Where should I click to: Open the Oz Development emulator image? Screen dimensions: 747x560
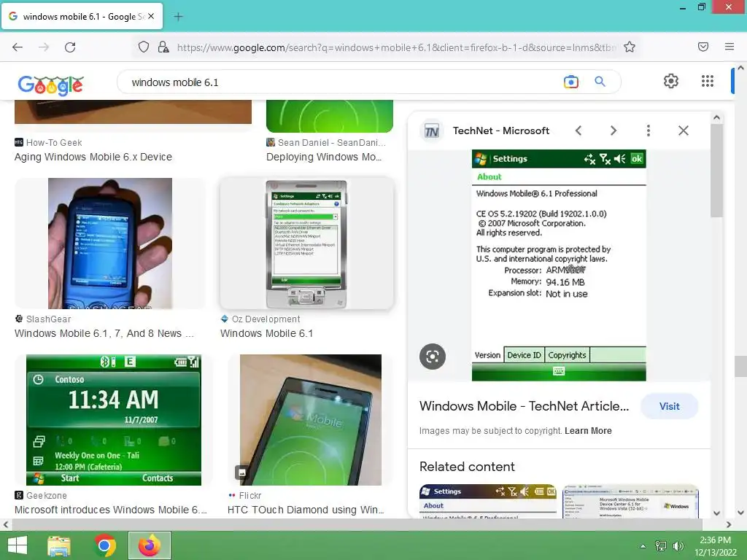pyautogui.click(x=307, y=244)
